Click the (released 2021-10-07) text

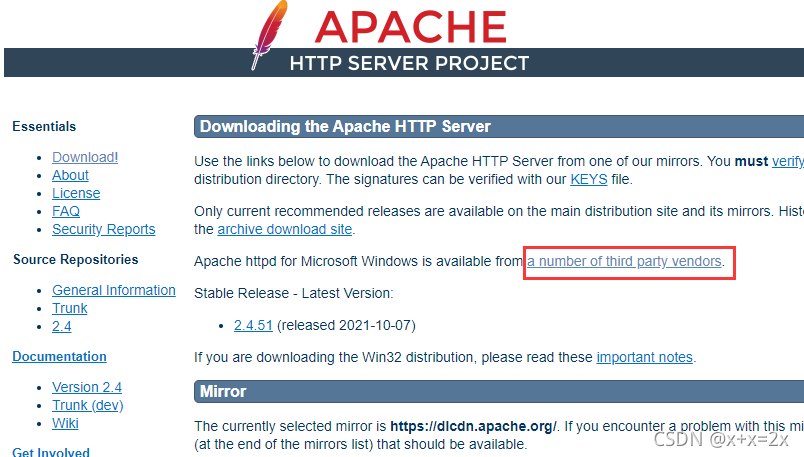point(346,326)
